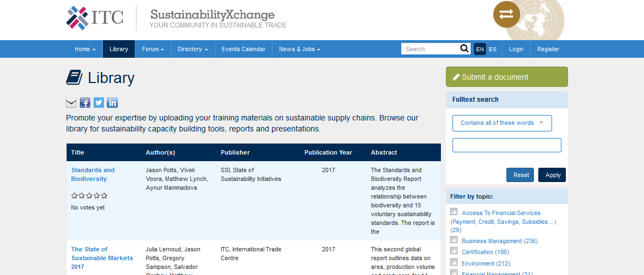Click the Library book icon next to the heading
Image resolution: width=644 pixels, height=275 pixels.
click(74, 78)
